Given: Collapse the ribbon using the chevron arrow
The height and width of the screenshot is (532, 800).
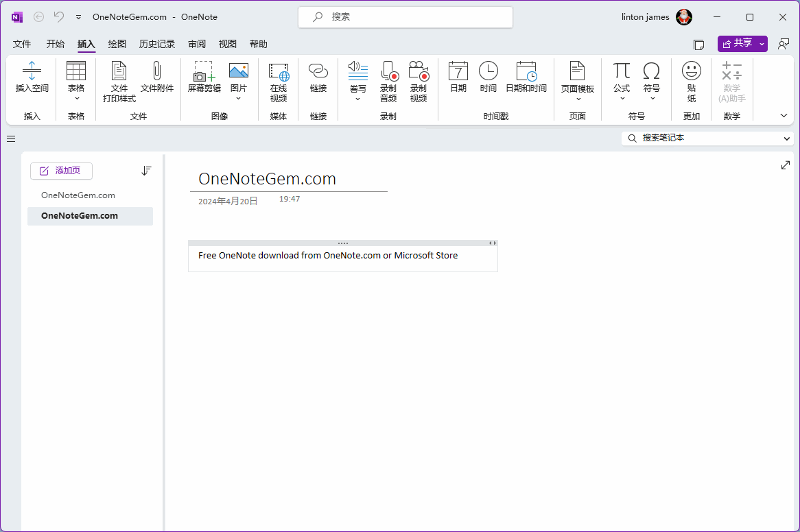Looking at the screenshot, I should (784, 116).
